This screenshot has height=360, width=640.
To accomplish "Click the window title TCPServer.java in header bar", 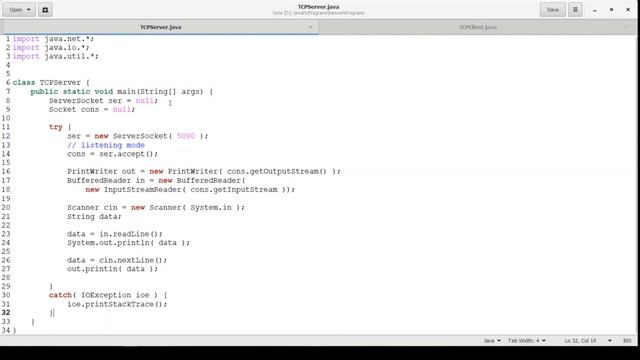I will pos(318,7).
